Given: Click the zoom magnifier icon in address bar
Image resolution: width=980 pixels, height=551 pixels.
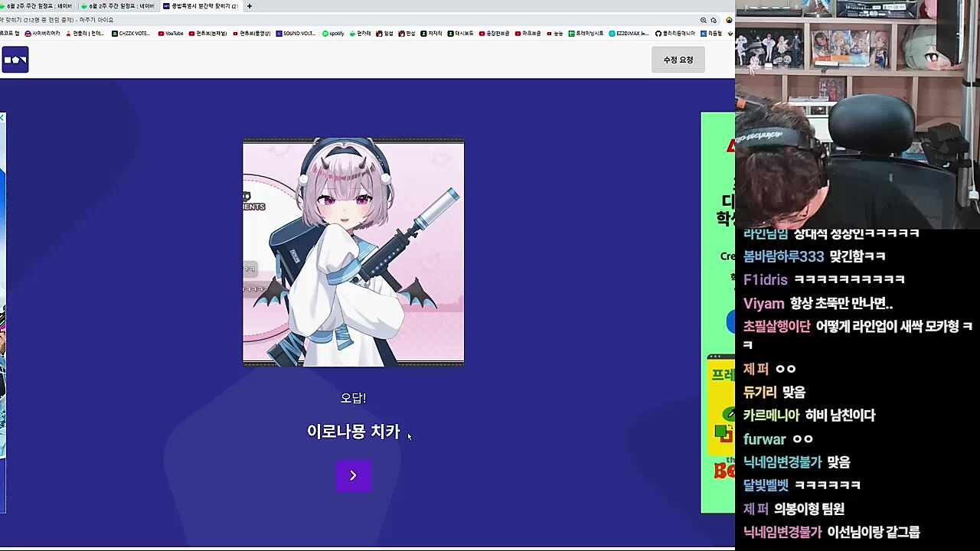Looking at the screenshot, I should 703,20.
